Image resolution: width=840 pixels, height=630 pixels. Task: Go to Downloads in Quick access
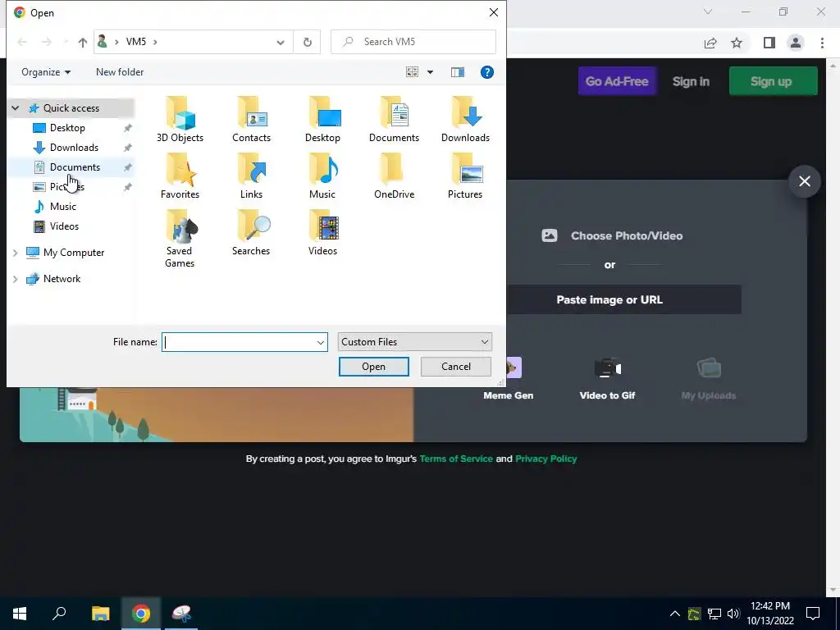pos(74,148)
